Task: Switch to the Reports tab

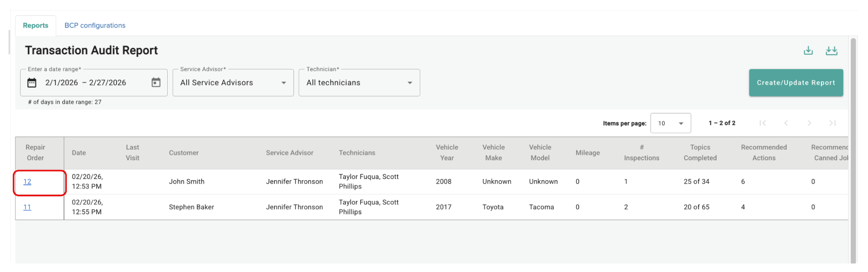Action: click(x=36, y=25)
